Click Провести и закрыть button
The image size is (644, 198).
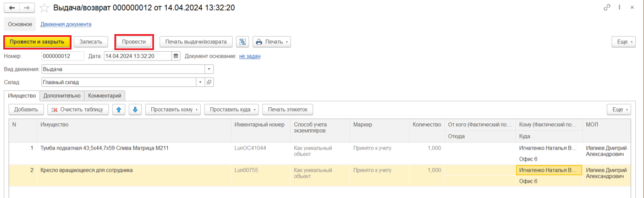click(x=37, y=42)
